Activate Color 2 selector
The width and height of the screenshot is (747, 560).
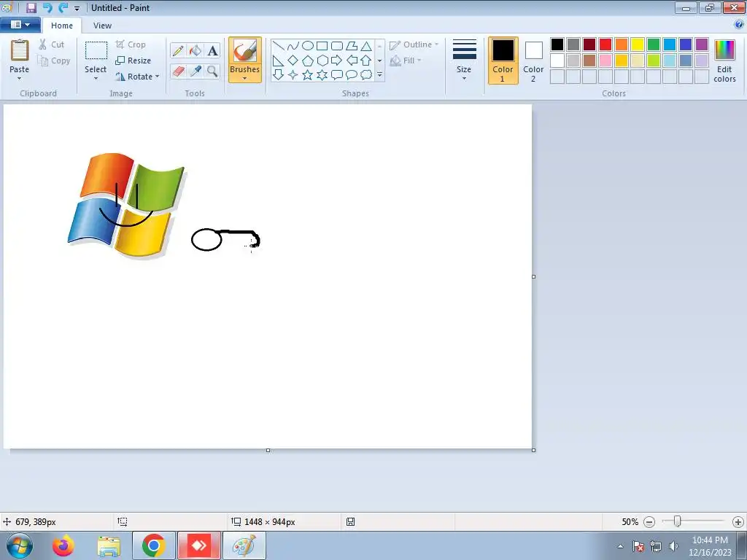(x=533, y=61)
